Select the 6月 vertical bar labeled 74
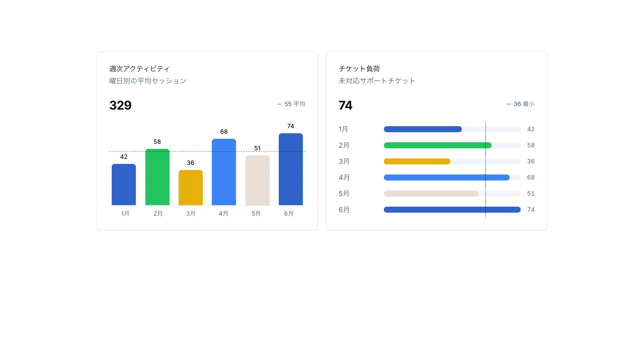The width and height of the screenshot is (644, 362). coord(291,169)
